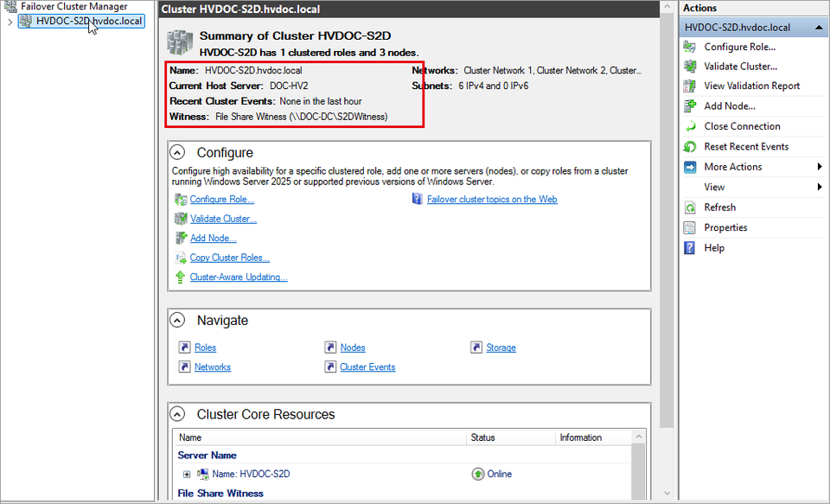Follow the Networks link in Navigate
Viewport: 830px width, 504px height.
pyautogui.click(x=213, y=367)
